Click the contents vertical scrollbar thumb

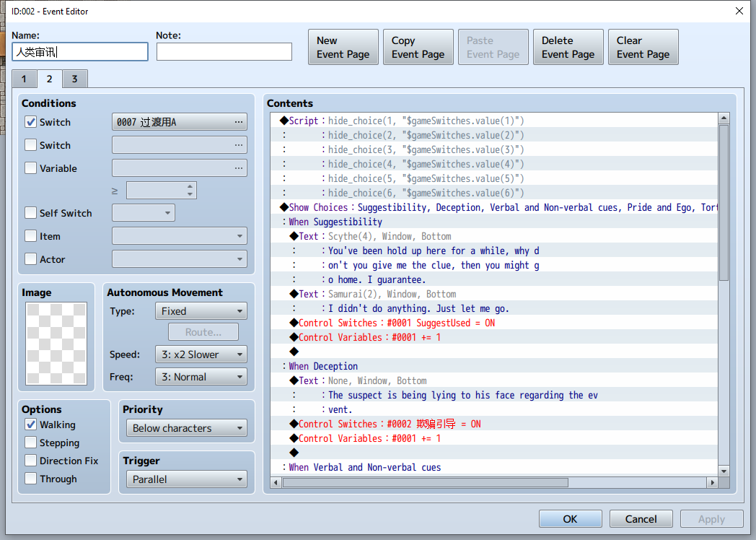pyautogui.click(x=724, y=203)
